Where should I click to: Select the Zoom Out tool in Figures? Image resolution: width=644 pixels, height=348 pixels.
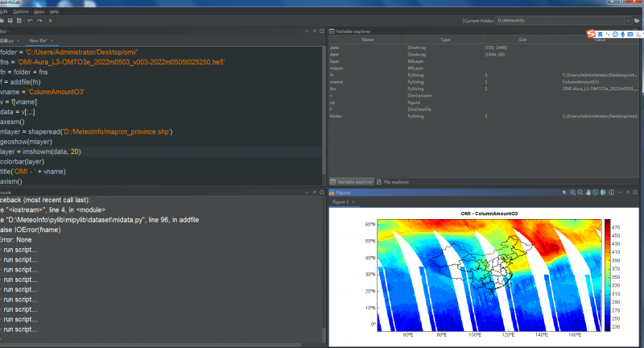point(580,193)
